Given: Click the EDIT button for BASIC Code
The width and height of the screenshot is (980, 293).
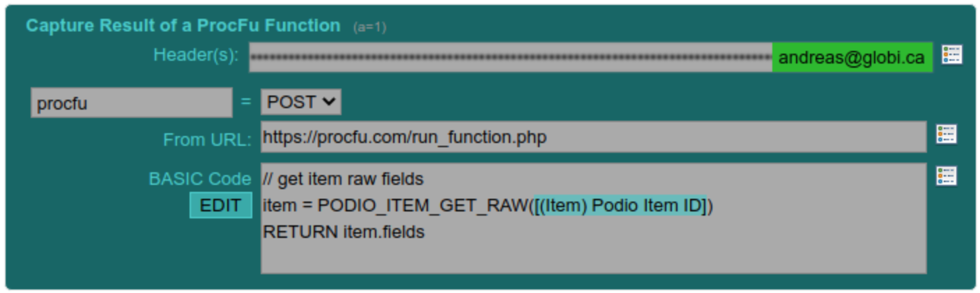Looking at the screenshot, I should [x=220, y=206].
